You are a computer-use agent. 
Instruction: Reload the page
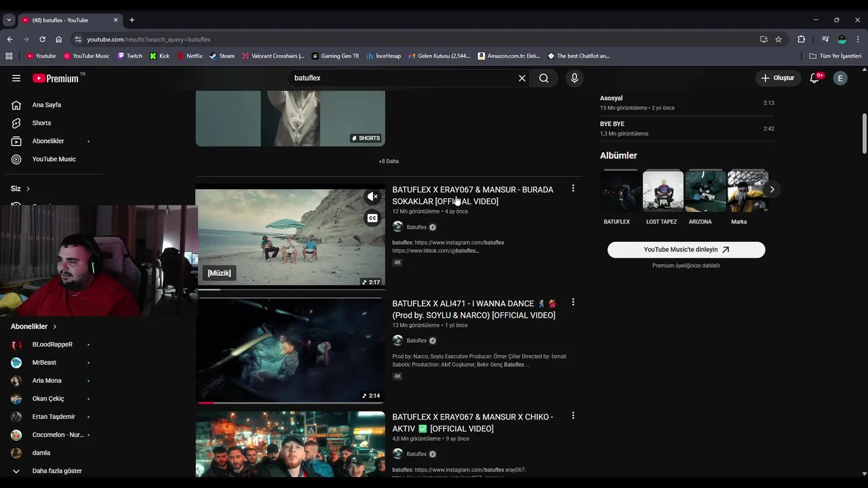click(x=42, y=39)
